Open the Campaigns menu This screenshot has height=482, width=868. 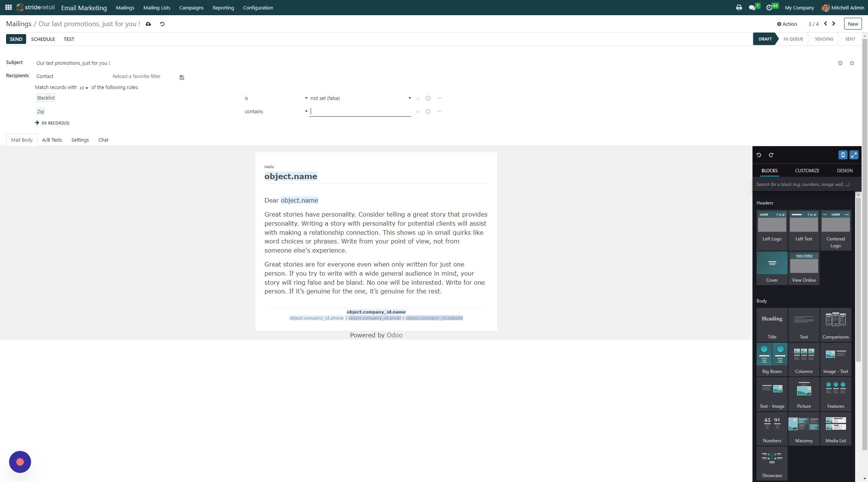point(191,8)
